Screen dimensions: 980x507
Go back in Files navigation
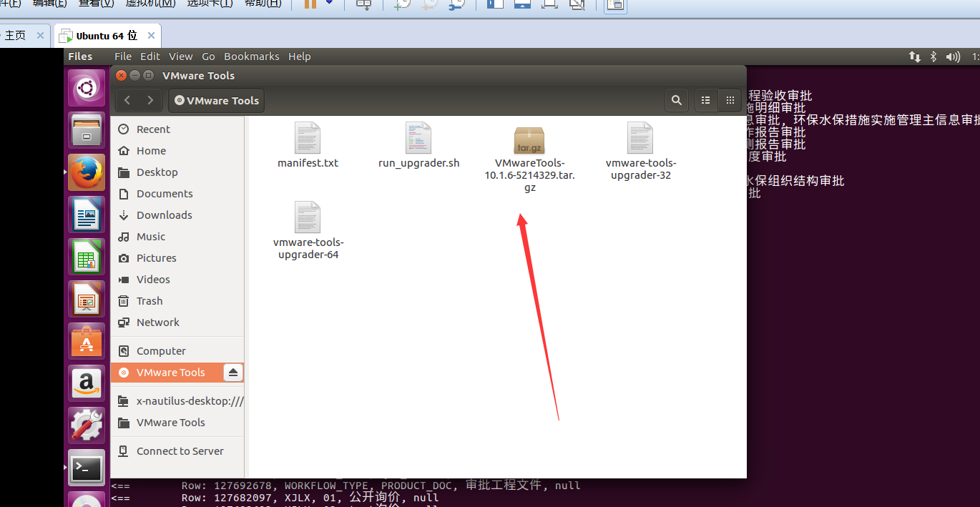click(x=127, y=101)
